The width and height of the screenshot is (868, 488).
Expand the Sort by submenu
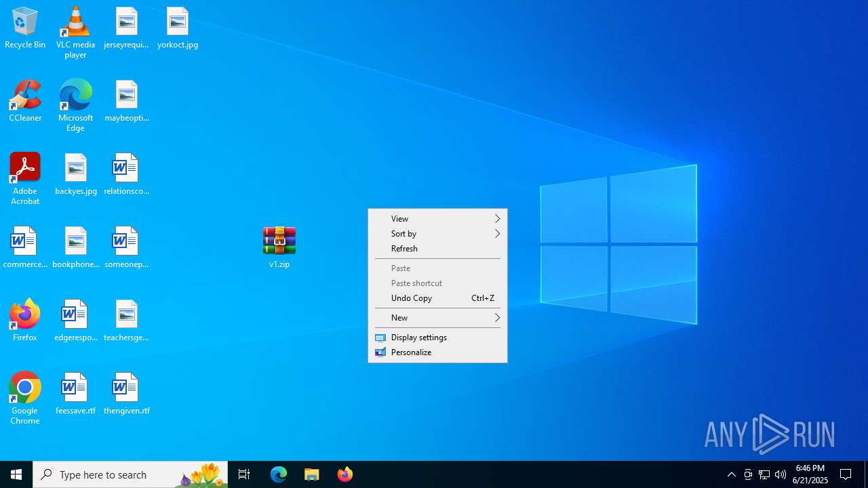[x=437, y=233]
